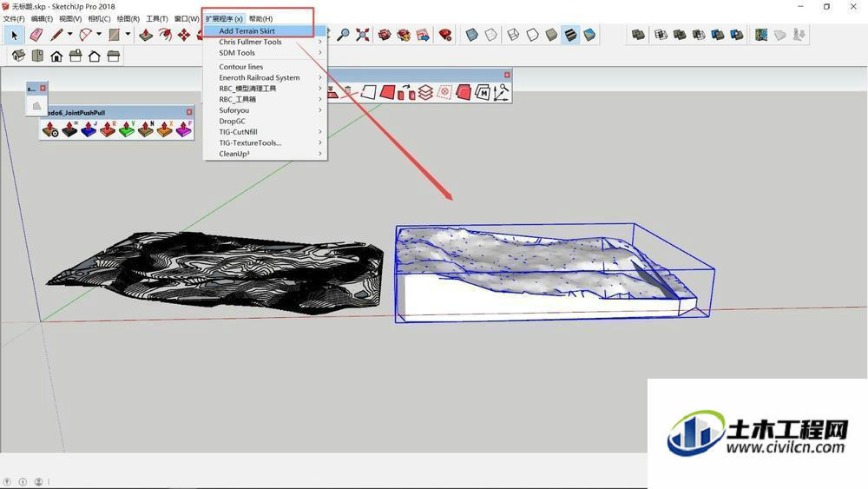Click the geo-location status bar icon

tap(7, 482)
